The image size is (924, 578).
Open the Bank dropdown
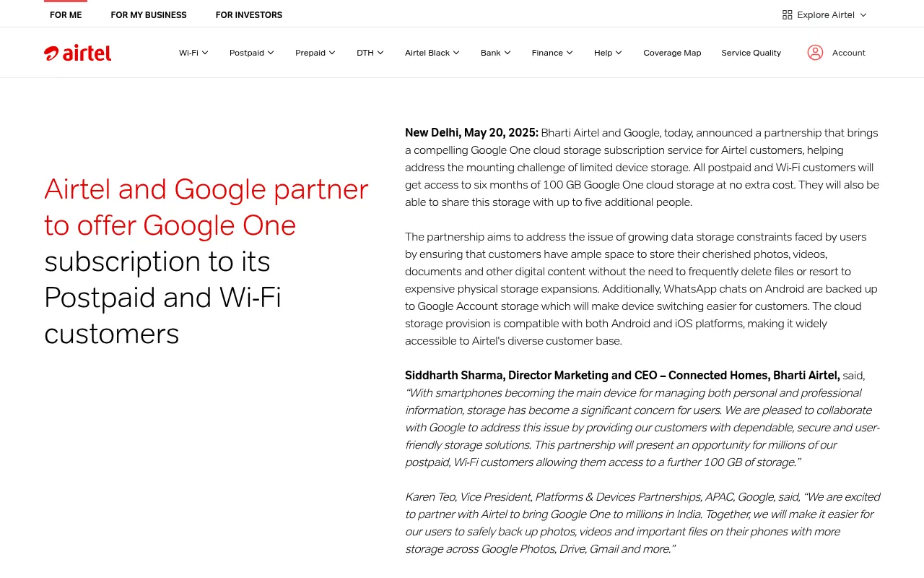[496, 53]
